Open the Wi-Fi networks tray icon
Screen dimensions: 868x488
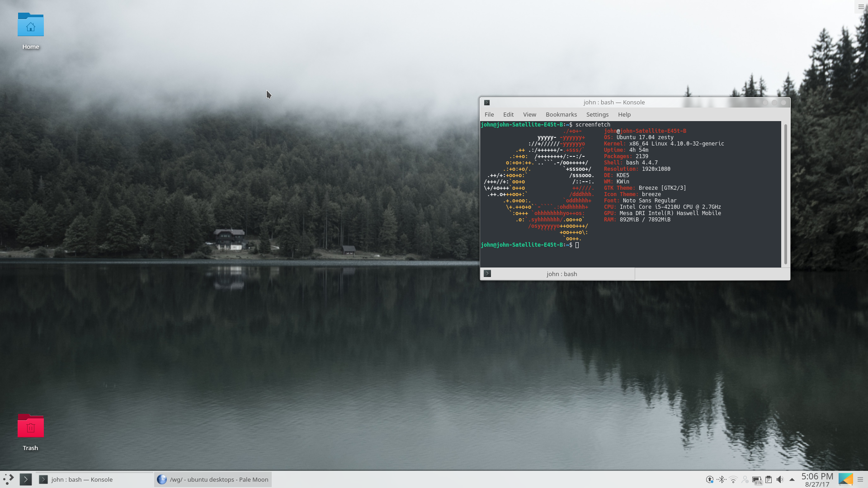733,479
